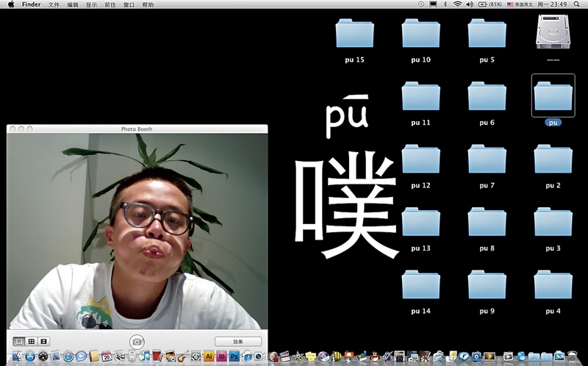Open Safari from the dock
The image size is (588, 366).
point(68,356)
